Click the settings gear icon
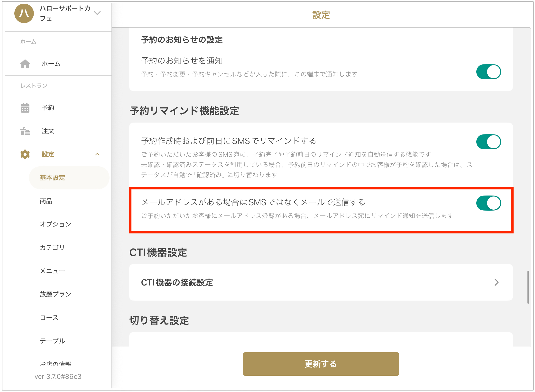This screenshot has width=535, height=392. (x=25, y=154)
